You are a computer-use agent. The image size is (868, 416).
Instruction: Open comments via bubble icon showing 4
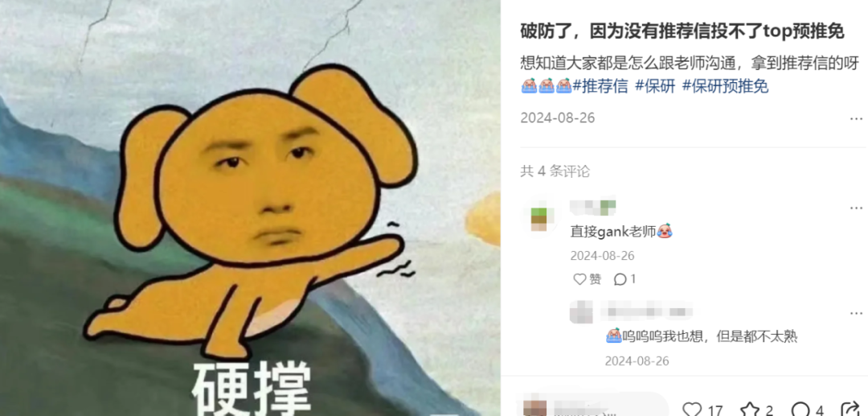coord(807,410)
